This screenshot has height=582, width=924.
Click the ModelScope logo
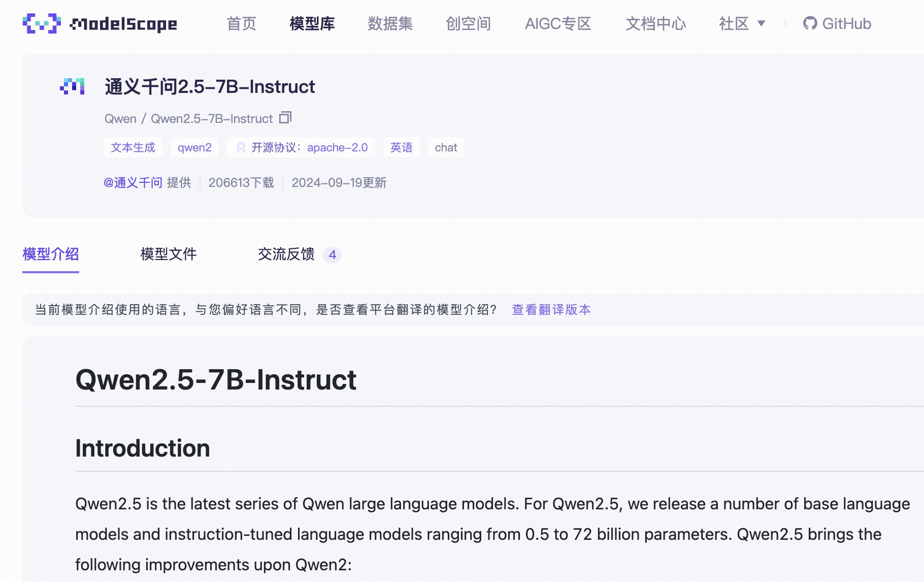100,23
